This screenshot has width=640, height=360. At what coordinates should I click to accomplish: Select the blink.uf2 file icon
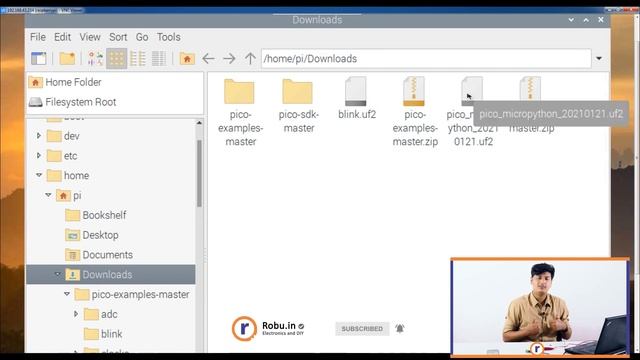pos(356,91)
